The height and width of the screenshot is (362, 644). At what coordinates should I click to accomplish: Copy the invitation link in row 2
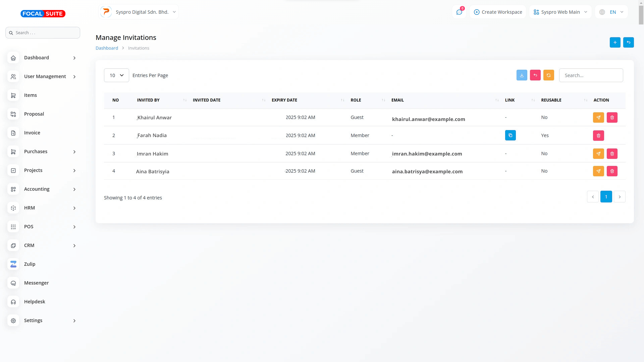tap(510, 135)
